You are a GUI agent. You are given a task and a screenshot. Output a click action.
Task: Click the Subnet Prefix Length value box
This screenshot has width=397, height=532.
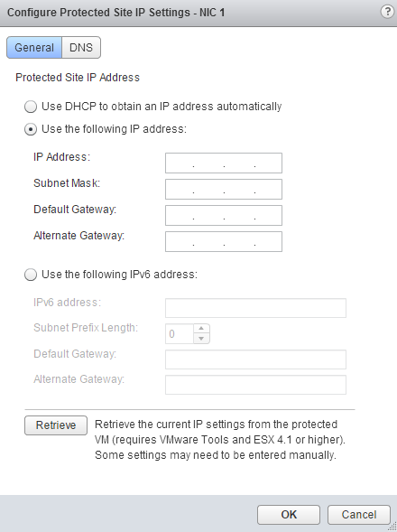pyautogui.click(x=180, y=334)
